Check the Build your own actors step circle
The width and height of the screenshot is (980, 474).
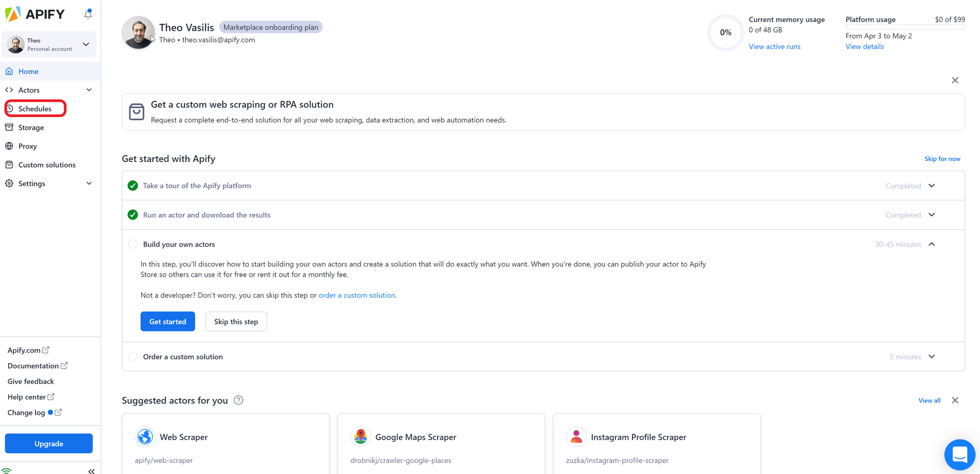click(132, 244)
